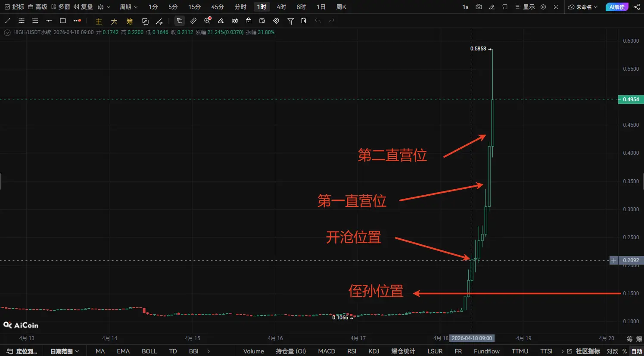
Task: Pick the parallel channel lines tool
Action: tap(22, 21)
